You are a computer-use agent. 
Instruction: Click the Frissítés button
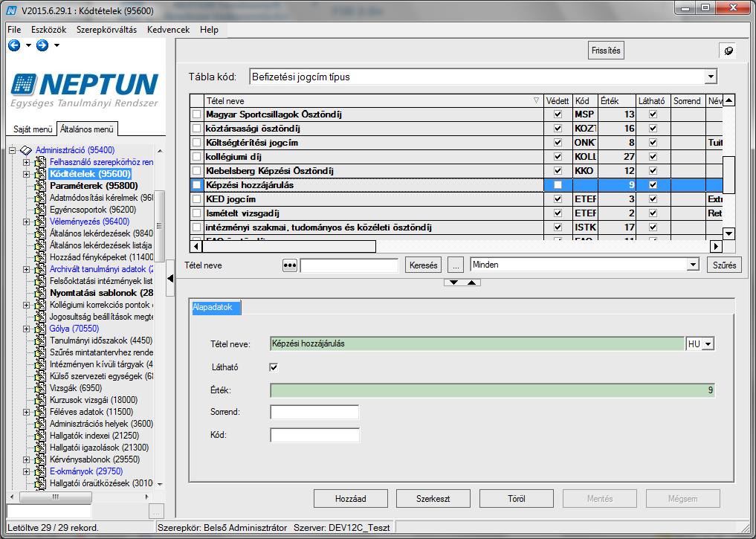606,51
